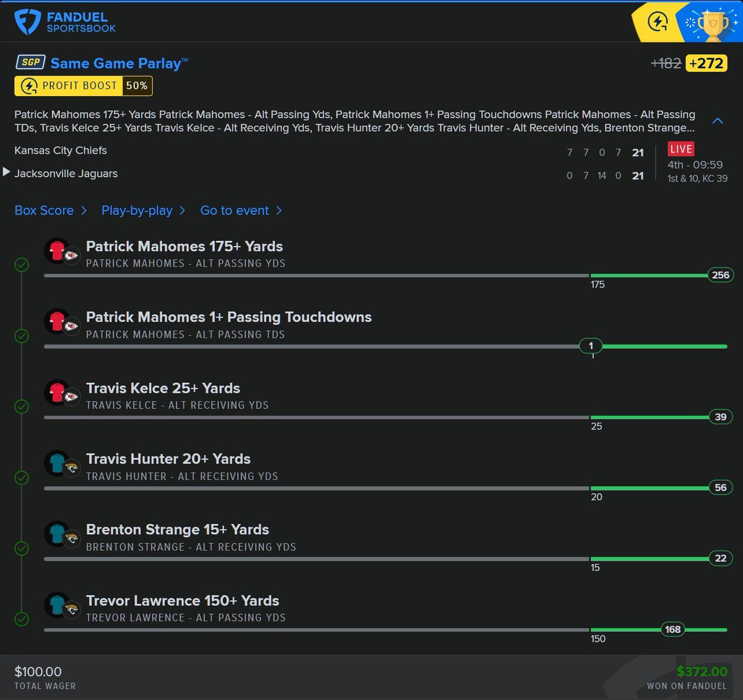Click the Profit Boost lightning icon
The image size is (743, 700).
coord(29,85)
